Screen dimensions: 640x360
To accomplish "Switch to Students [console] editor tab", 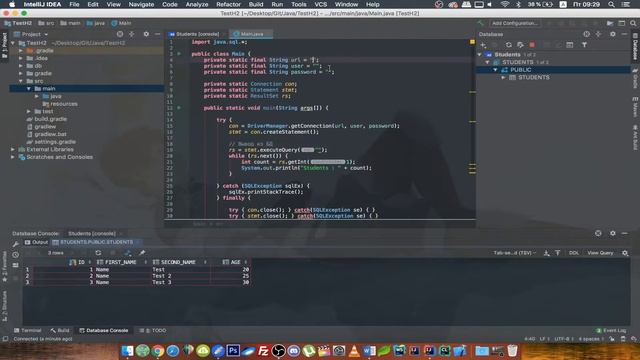I will click(196, 34).
